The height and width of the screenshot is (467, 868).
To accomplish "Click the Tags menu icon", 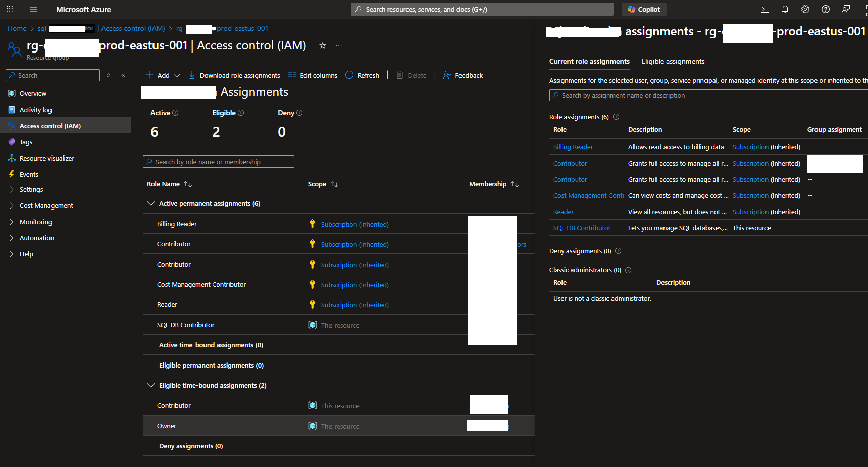I will coord(12,142).
